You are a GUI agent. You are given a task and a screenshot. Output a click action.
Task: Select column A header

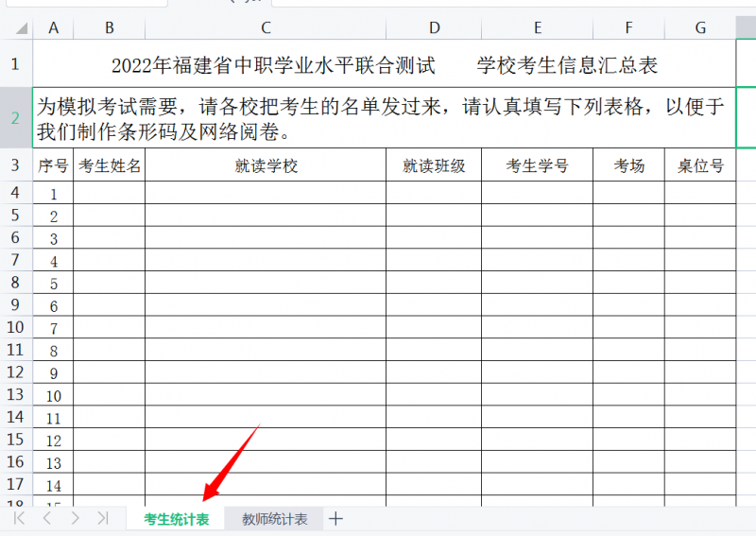coord(53,28)
